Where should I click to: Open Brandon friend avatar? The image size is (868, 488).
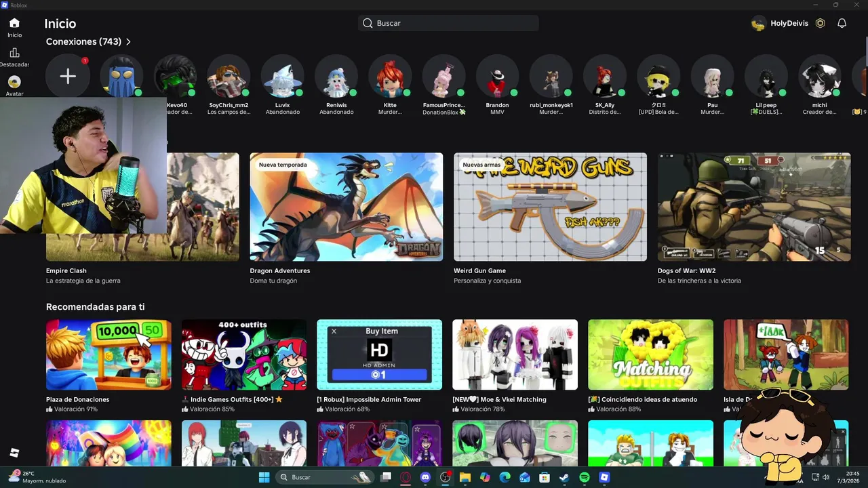[497, 77]
